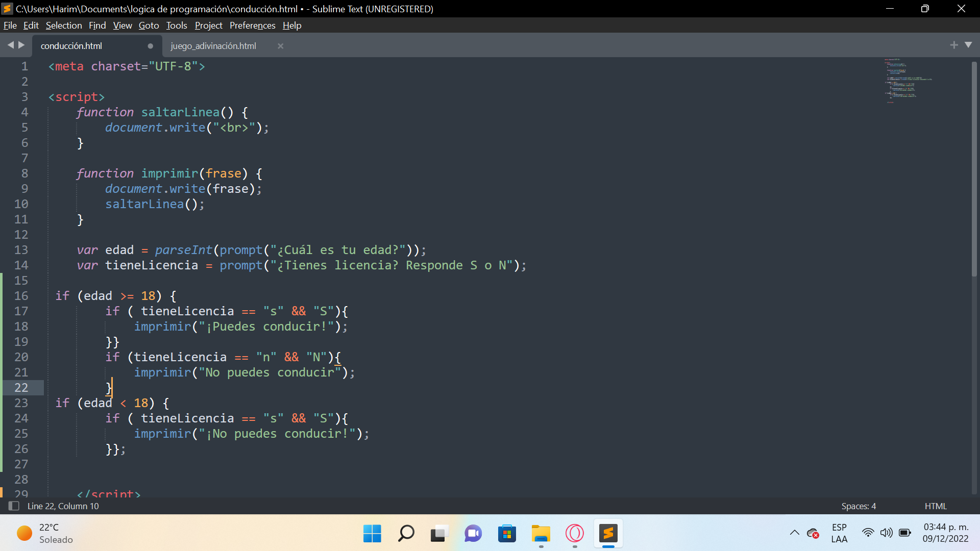Click the Sublime Text taskbar icon
The height and width of the screenshot is (551, 980).
point(608,534)
